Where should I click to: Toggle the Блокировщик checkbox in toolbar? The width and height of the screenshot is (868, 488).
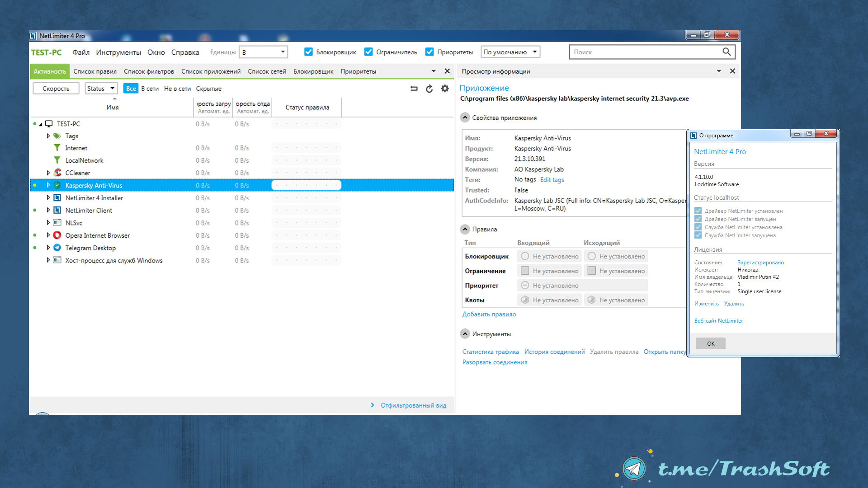pyautogui.click(x=307, y=52)
